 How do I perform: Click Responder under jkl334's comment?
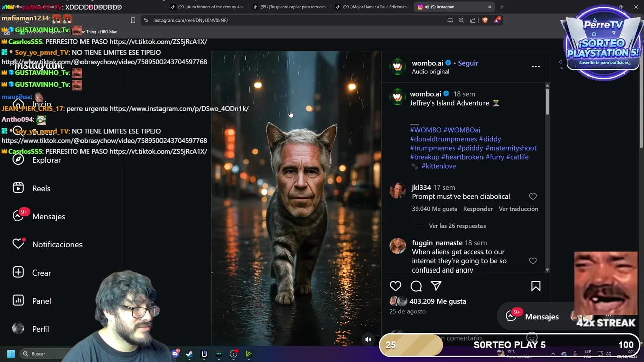[x=478, y=209]
